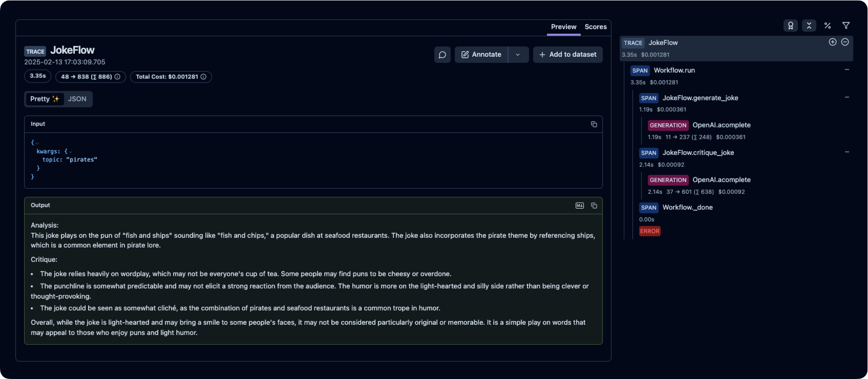Click the Input section header label
This screenshot has width=868, height=379.
(38, 124)
